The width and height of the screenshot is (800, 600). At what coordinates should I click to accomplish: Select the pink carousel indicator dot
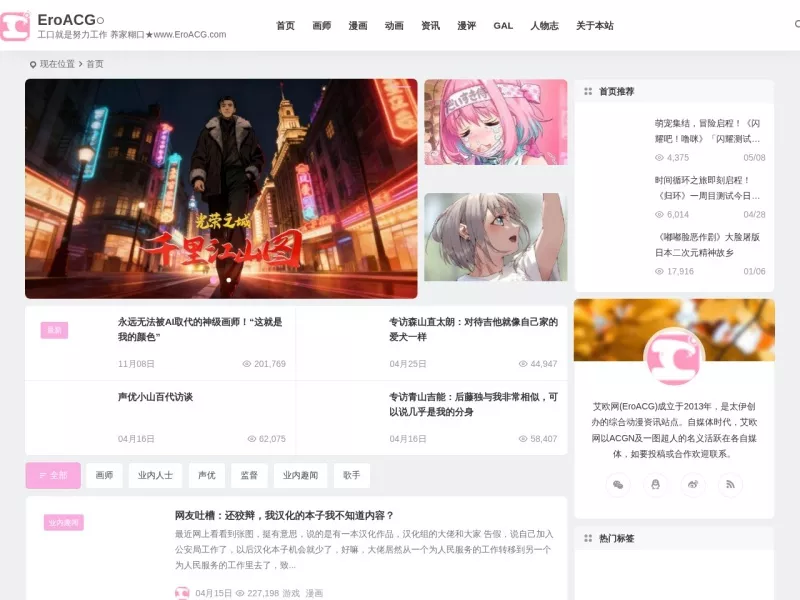coord(214,280)
